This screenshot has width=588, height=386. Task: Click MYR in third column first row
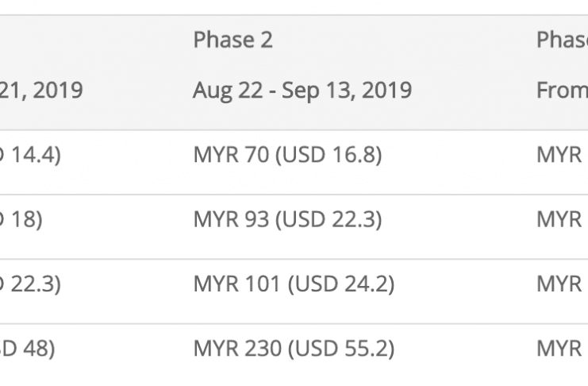[x=559, y=155]
